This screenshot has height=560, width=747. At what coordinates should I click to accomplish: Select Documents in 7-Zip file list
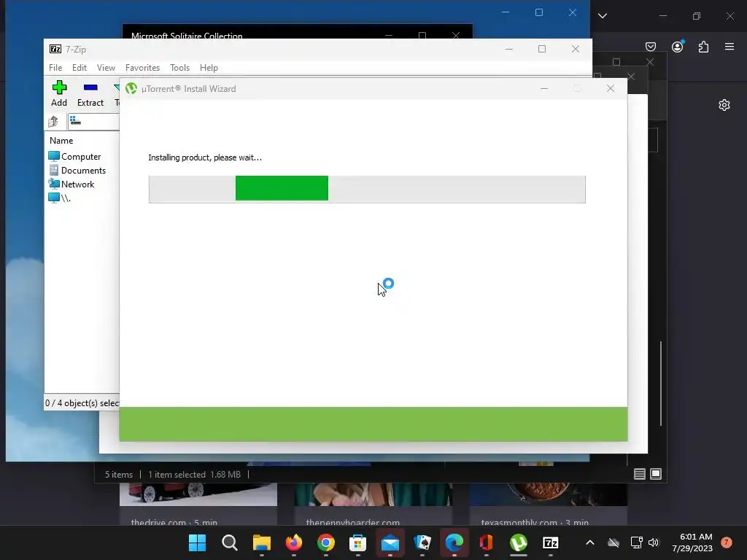click(x=77, y=171)
